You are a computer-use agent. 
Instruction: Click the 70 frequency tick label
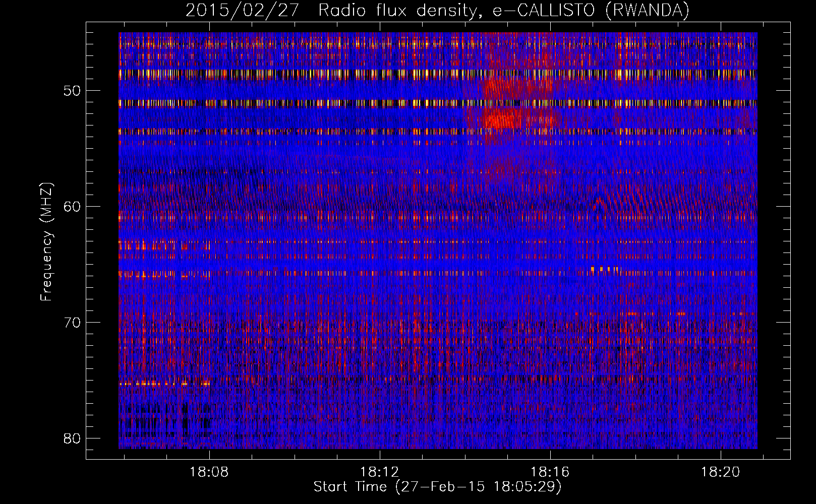coord(72,323)
